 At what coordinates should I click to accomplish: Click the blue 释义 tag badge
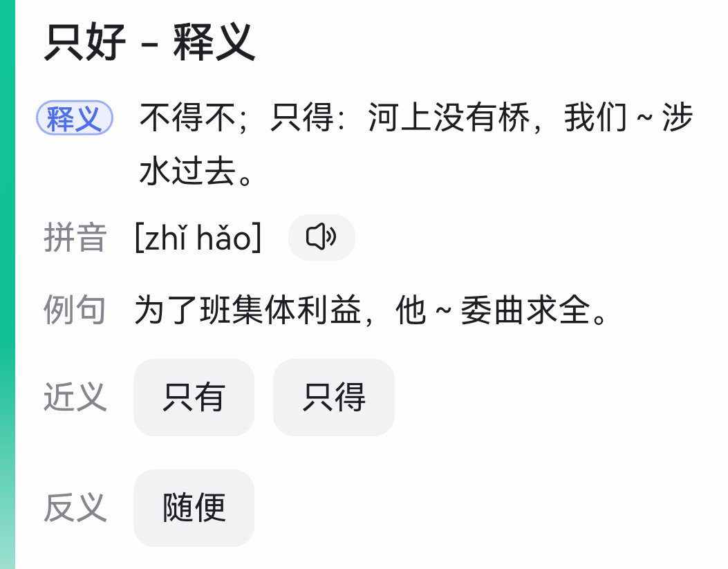click(75, 118)
